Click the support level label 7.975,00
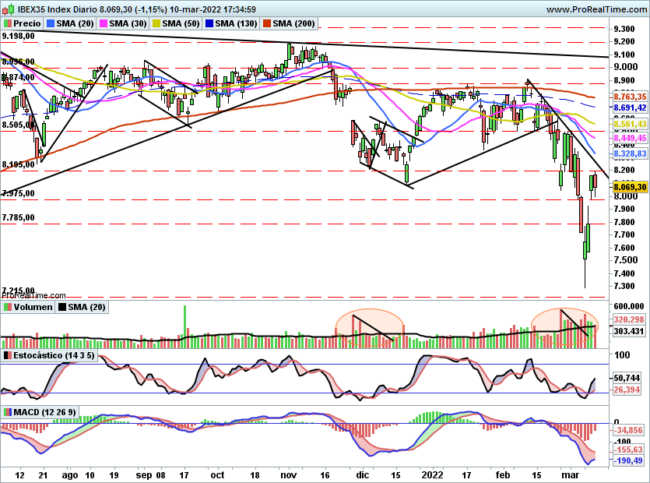Viewport: 650px width, 483px height. 18,194
